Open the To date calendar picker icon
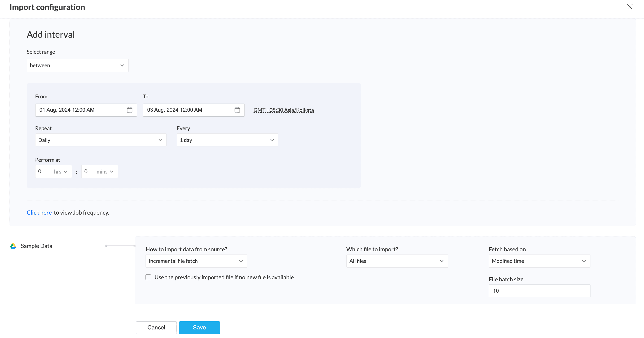This screenshot has height=338, width=644. point(237,110)
